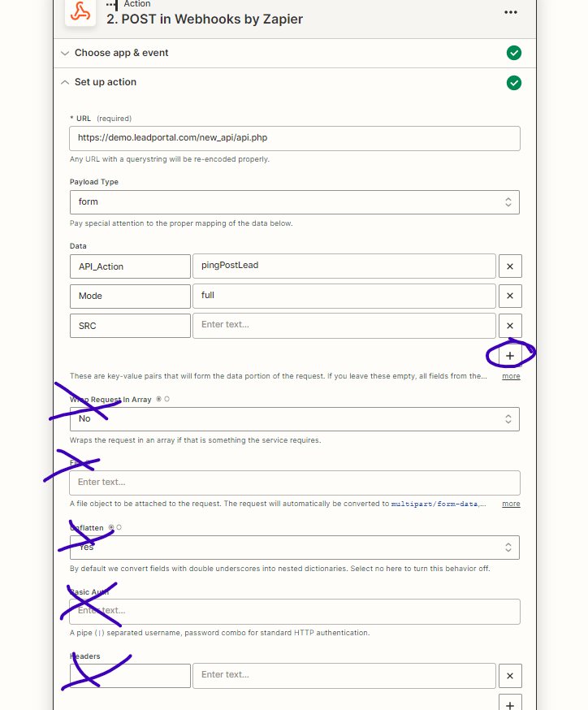Viewport: 588px width, 710px height.
Task: Open the Wrap Request In Array dropdown
Action: tap(295, 419)
